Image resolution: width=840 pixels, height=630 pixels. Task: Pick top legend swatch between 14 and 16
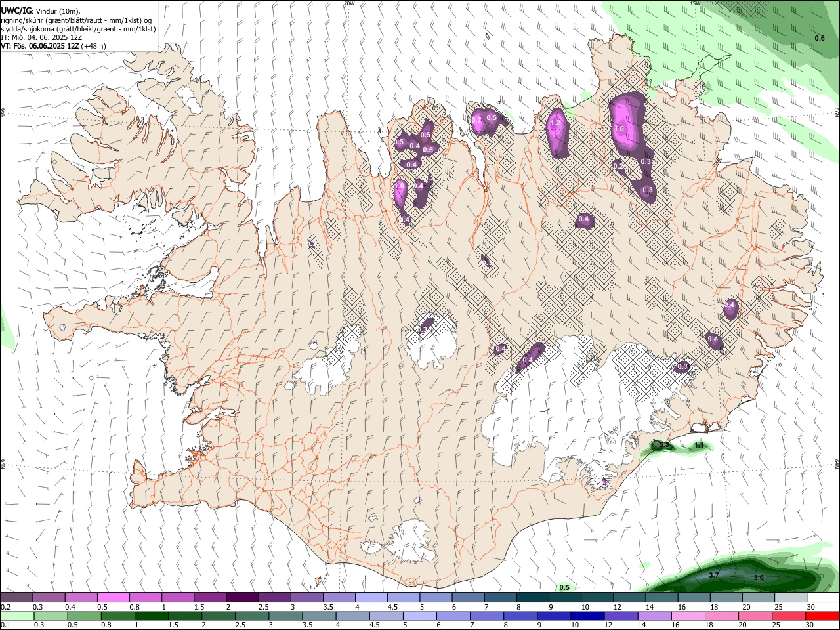coord(660,597)
